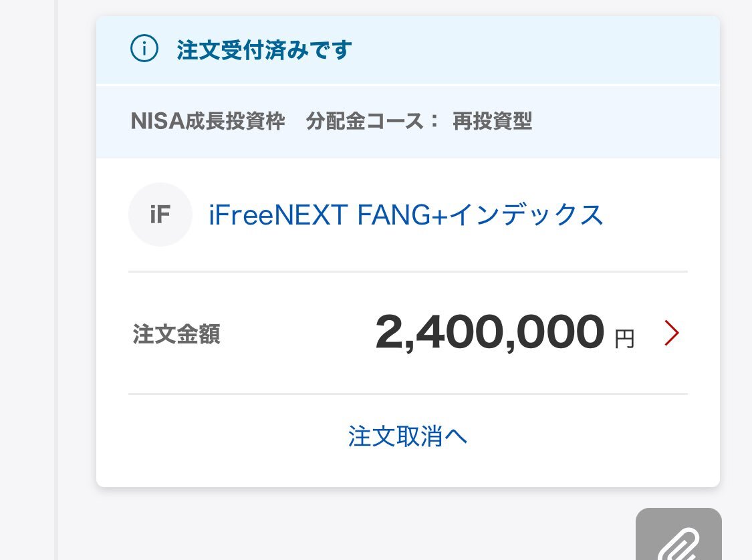Click the info circle icon in the banner

point(144,50)
